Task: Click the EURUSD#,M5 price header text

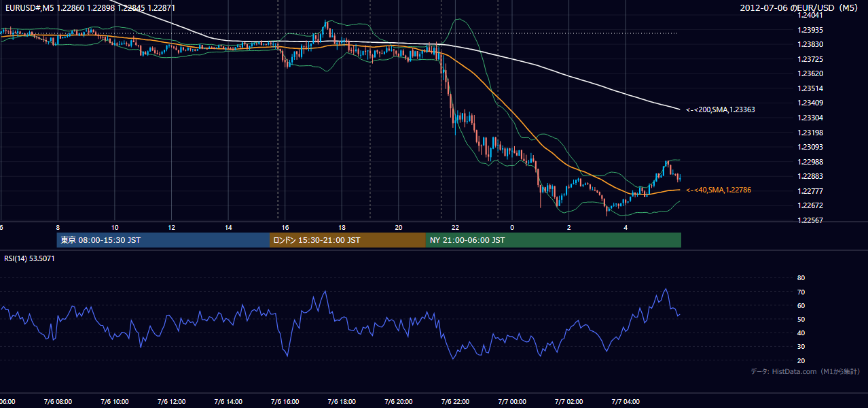Action: pos(90,7)
